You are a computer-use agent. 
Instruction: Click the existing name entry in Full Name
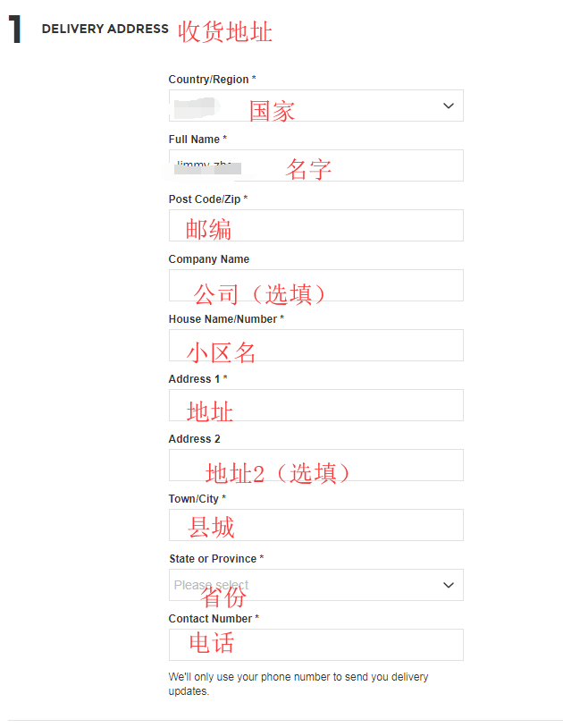(x=206, y=165)
